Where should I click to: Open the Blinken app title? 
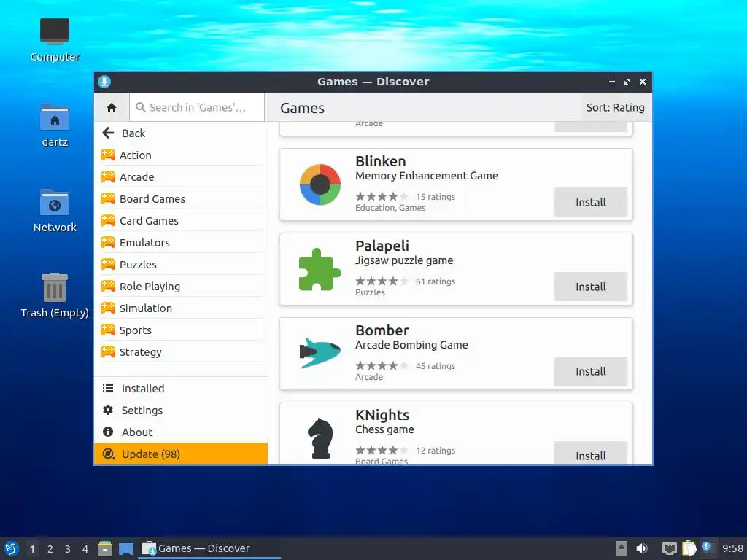[x=380, y=161]
